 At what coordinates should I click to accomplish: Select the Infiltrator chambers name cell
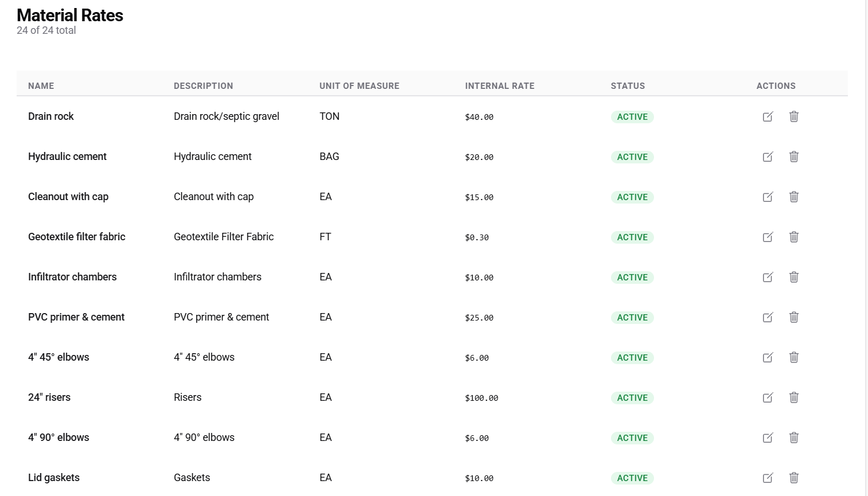[x=72, y=277]
